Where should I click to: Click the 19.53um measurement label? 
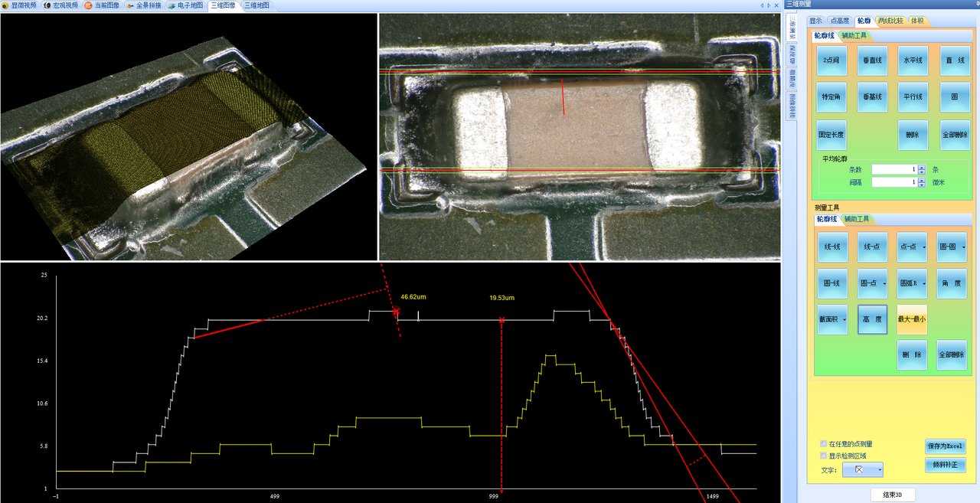(x=501, y=297)
